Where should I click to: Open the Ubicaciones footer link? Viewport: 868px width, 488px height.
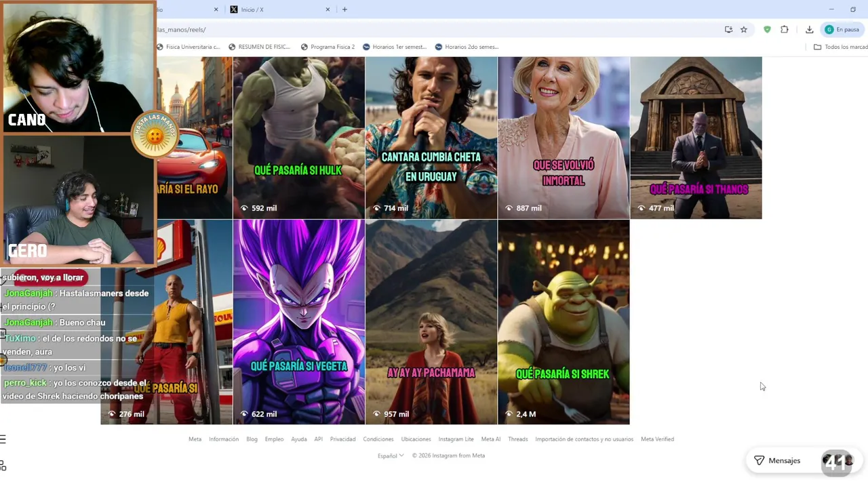(x=416, y=439)
